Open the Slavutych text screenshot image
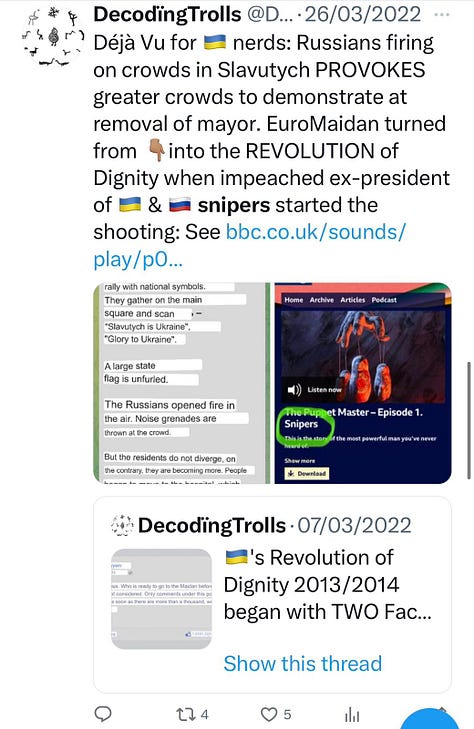This screenshot has width=474, height=729. tap(182, 383)
